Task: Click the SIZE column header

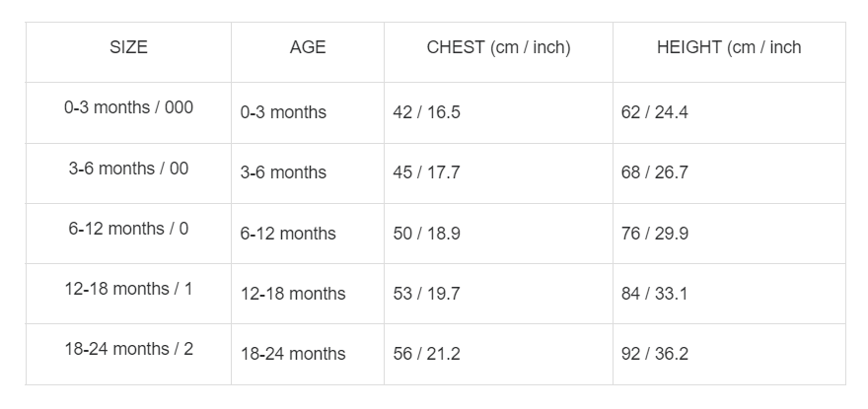Action: click(128, 47)
